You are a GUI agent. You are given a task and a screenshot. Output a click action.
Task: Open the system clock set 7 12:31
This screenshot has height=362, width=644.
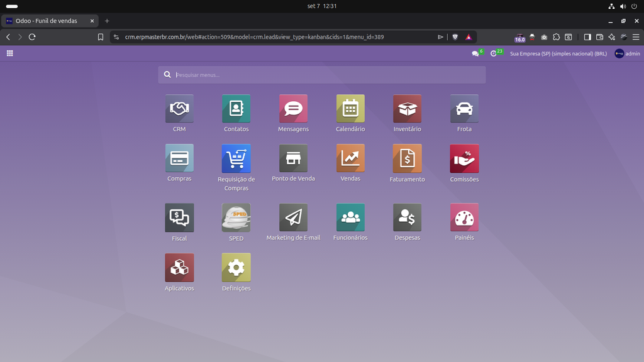click(322, 6)
